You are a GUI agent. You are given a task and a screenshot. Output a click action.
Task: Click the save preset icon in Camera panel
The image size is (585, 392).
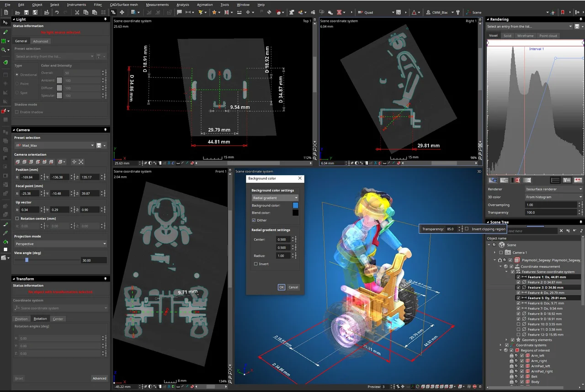click(x=99, y=145)
